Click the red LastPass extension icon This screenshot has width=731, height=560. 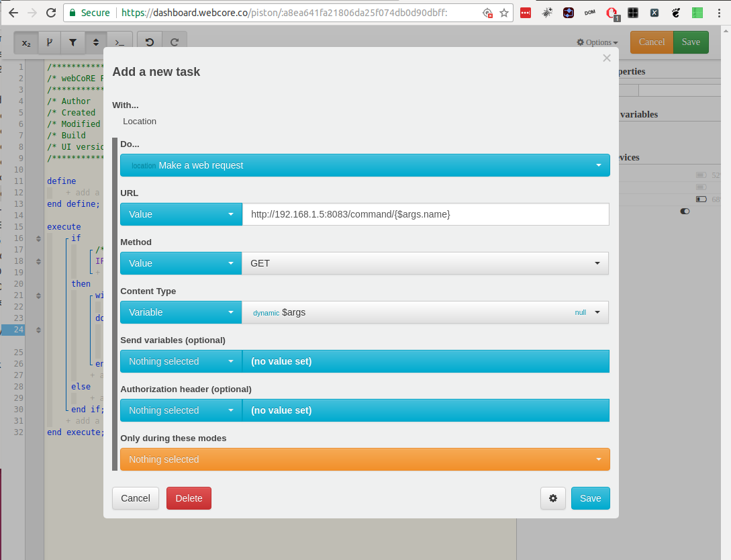526,13
